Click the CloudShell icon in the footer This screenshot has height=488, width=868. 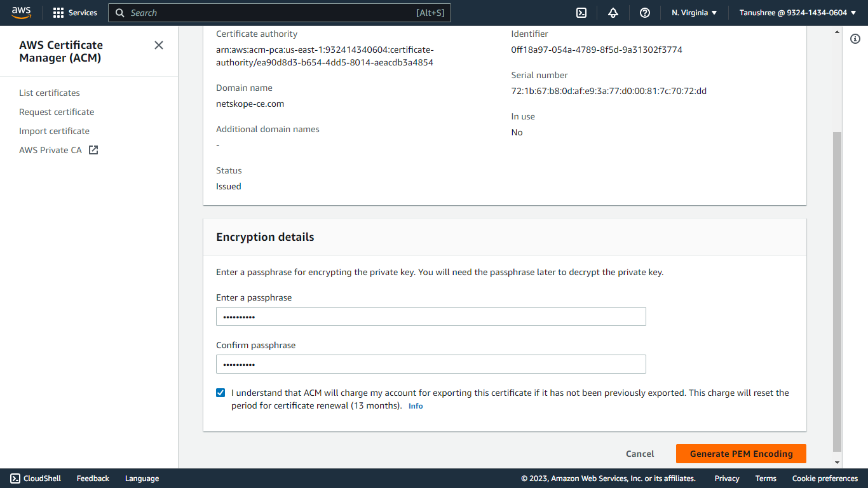coord(15,478)
